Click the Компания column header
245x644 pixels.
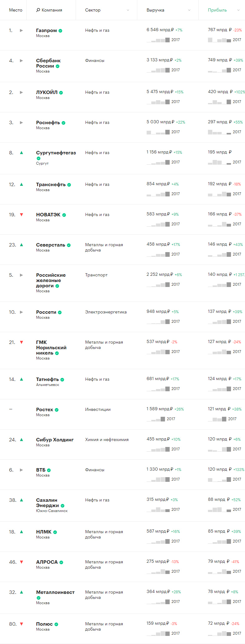pyautogui.click(x=52, y=10)
